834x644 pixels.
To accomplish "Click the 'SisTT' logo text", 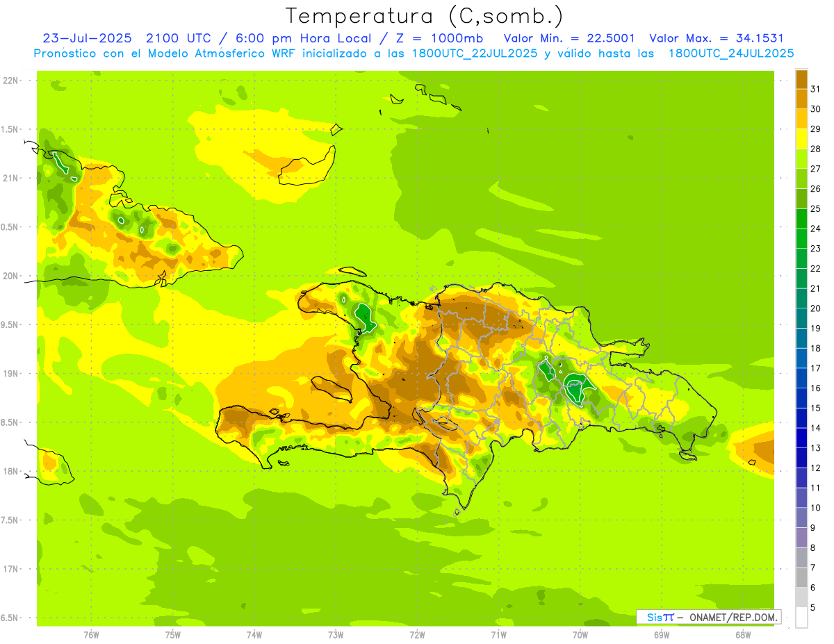I will (660, 617).
